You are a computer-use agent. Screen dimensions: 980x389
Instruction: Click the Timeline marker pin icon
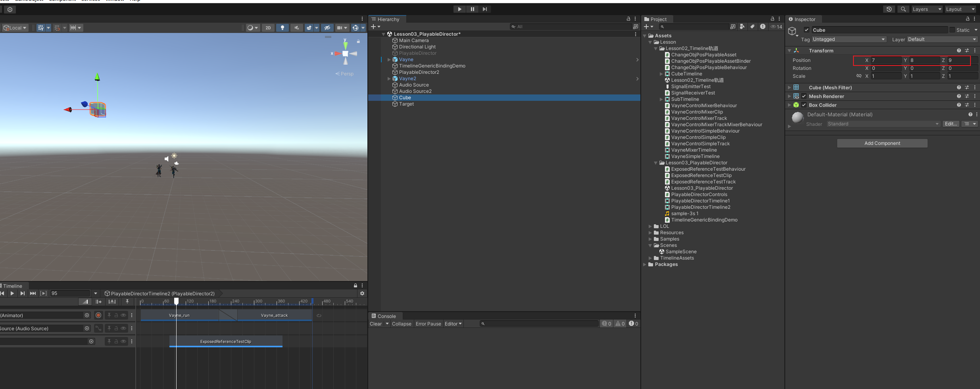(x=127, y=302)
